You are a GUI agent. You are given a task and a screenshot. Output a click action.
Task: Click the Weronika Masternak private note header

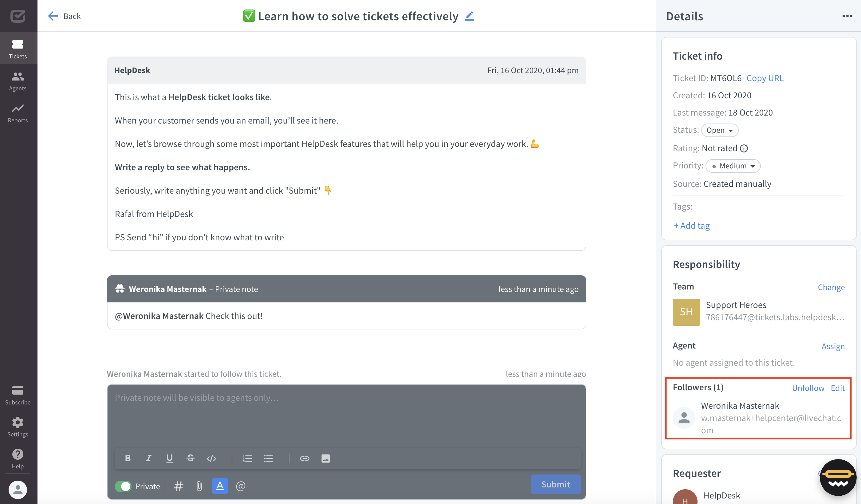(346, 289)
